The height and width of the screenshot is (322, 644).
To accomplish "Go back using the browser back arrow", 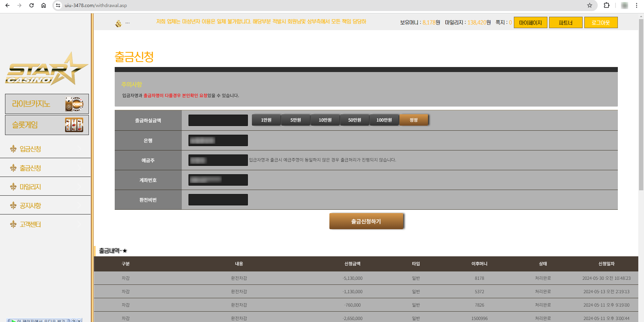I will 7,5.
